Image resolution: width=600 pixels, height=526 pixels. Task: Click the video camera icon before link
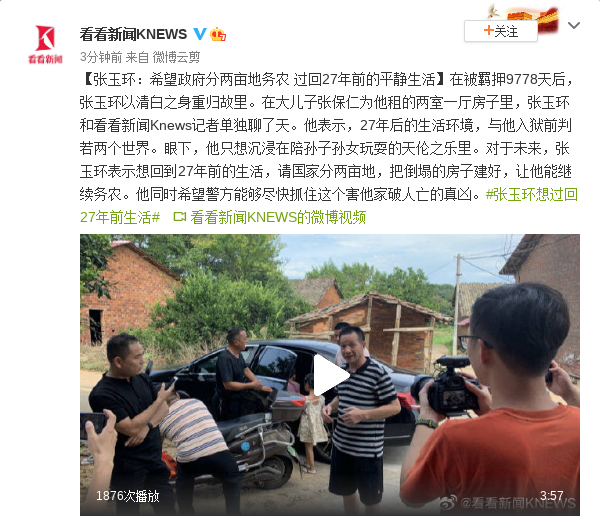point(179,217)
